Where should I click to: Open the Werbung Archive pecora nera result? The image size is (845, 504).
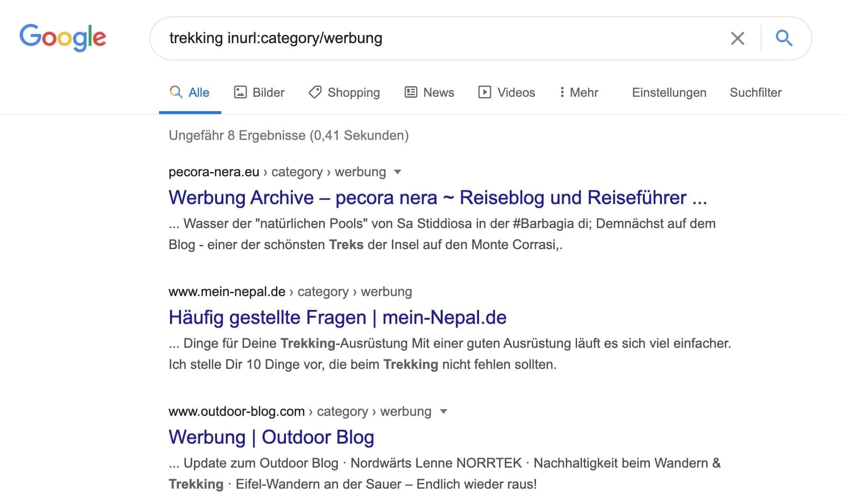[437, 197]
